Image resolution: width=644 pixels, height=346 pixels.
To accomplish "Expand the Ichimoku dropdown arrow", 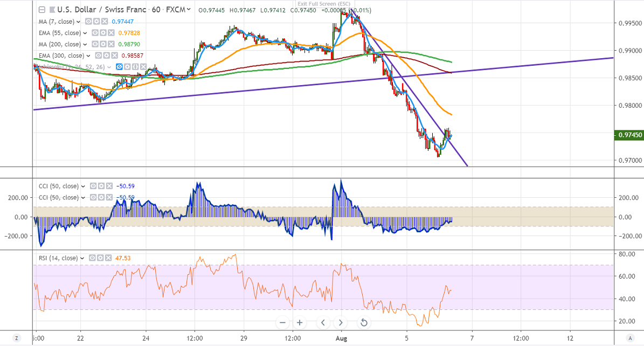I will pyautogui.click(x=109, y=67).
